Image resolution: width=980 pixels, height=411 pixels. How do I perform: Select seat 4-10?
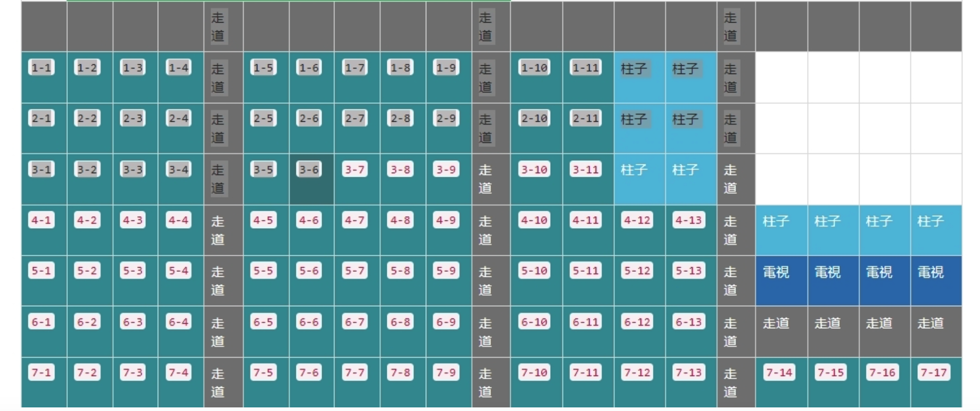(x=534, y=220)
